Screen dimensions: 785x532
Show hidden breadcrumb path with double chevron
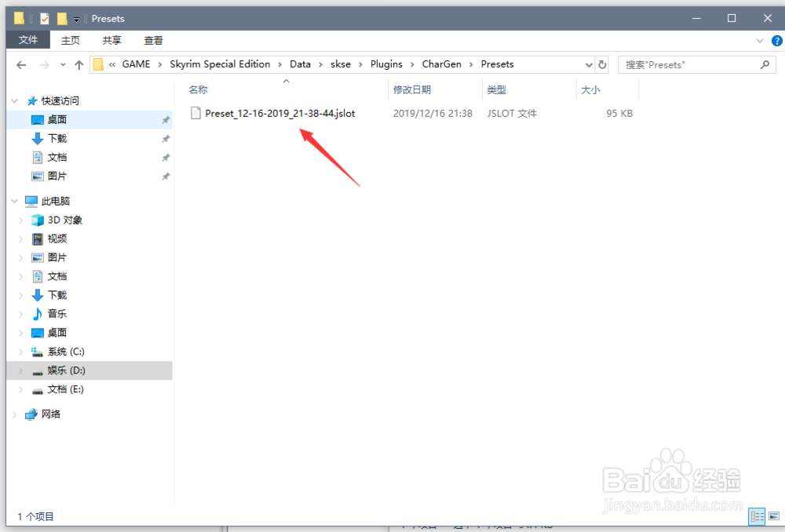click(x=112, y=64)
